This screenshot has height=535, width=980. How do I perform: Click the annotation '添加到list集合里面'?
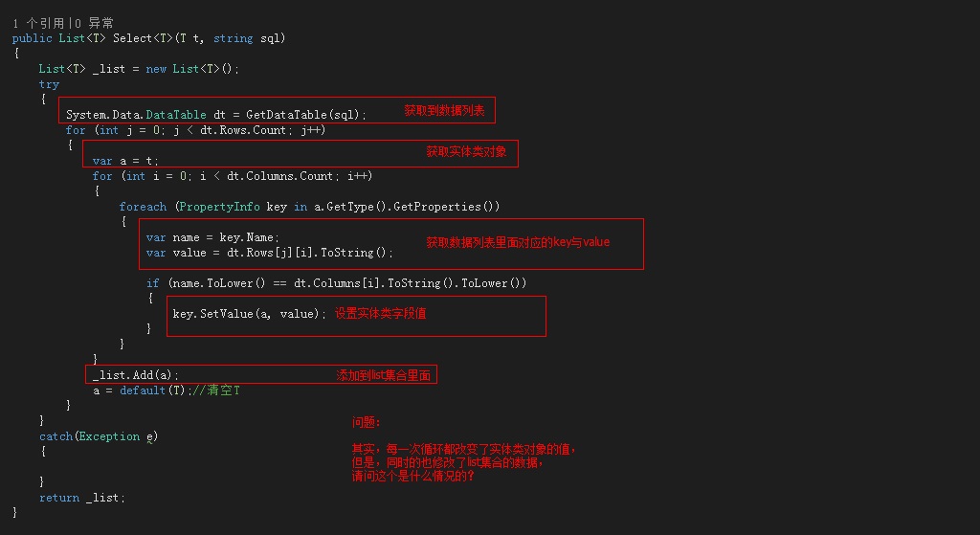click(384, 375)
